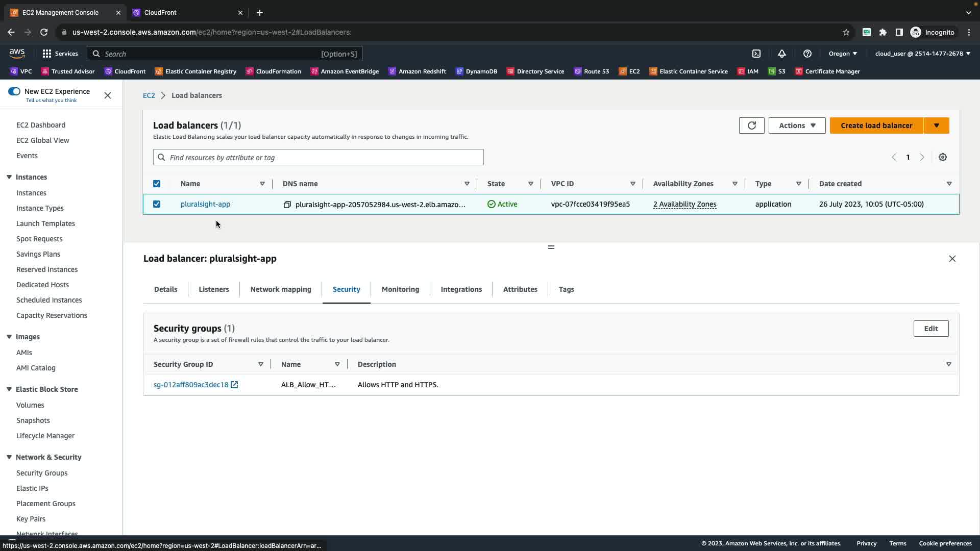Click the help question mark icon

coord(807,54)
